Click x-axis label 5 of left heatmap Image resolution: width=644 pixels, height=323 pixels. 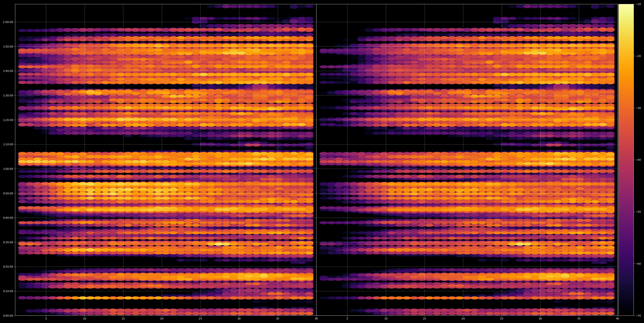[46, 319]
